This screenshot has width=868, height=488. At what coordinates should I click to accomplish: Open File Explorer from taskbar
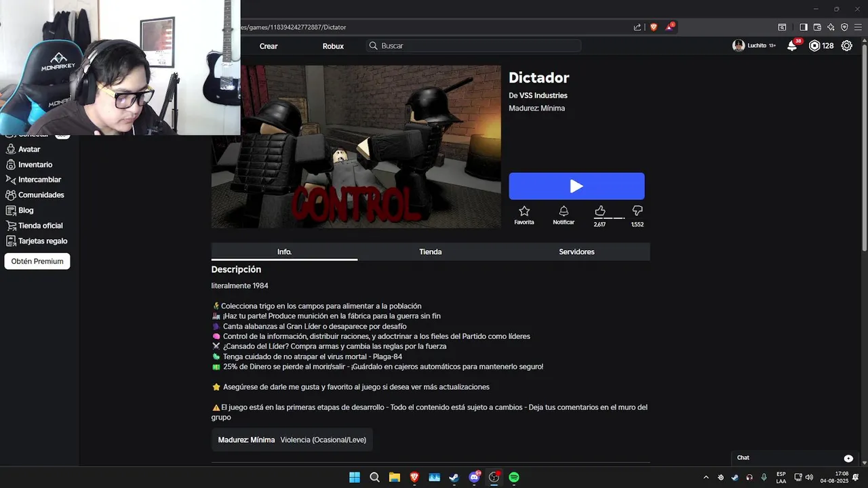tap(394, 477)
